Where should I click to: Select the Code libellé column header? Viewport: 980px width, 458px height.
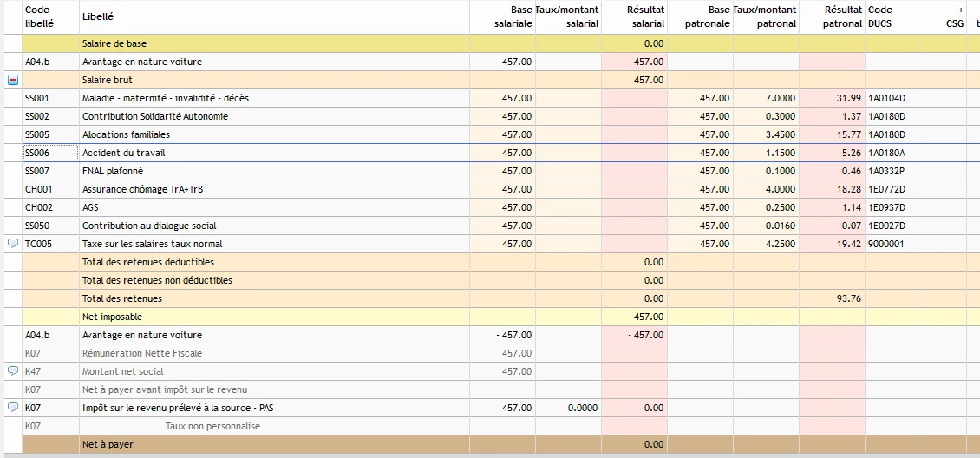38,16
